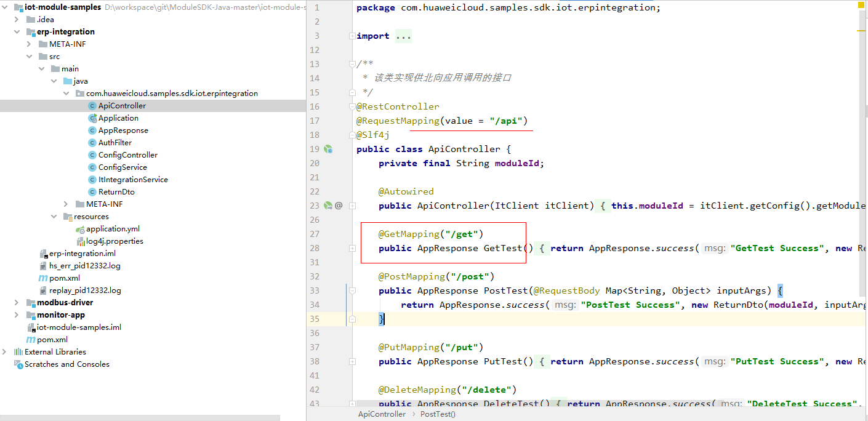Click the replay_pid12332.log file icon
Screen dimensions: 868x421
tap(43, 291)
